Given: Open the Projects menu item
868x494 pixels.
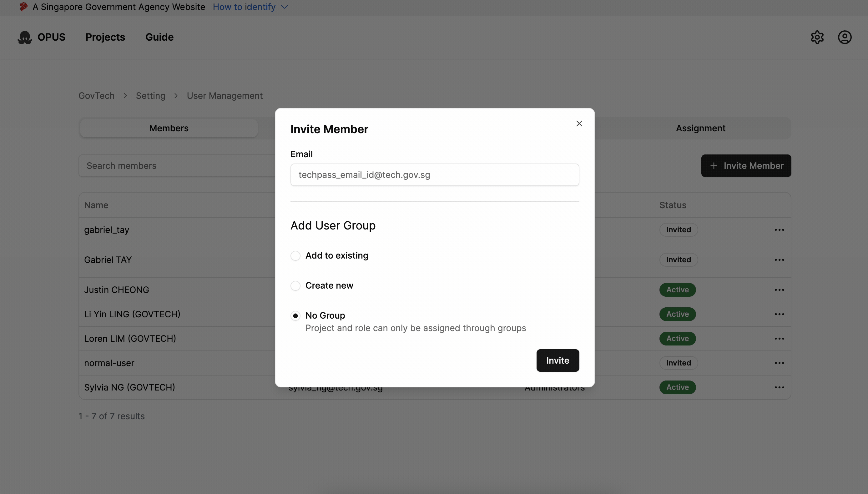Looking at the screenshot, I should [x=105, y=37].
